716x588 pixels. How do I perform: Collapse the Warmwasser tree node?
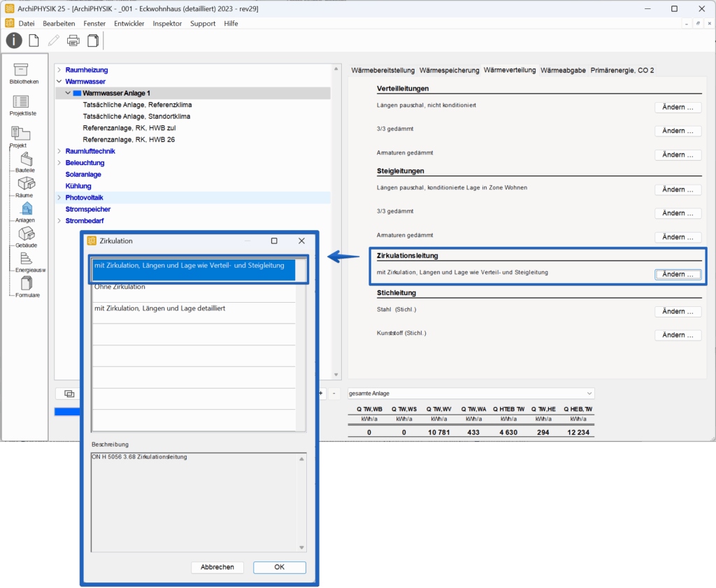[x=59, y=81]
